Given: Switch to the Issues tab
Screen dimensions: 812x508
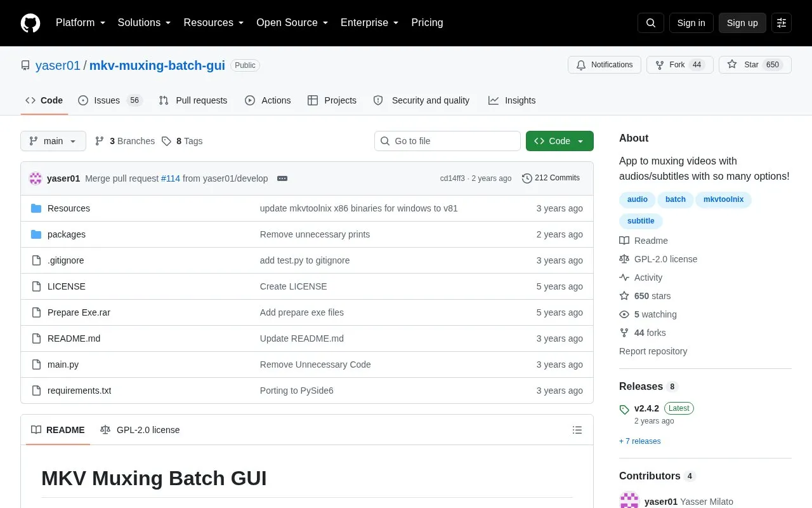Looking at the screenshot, I should coord(110,100).
